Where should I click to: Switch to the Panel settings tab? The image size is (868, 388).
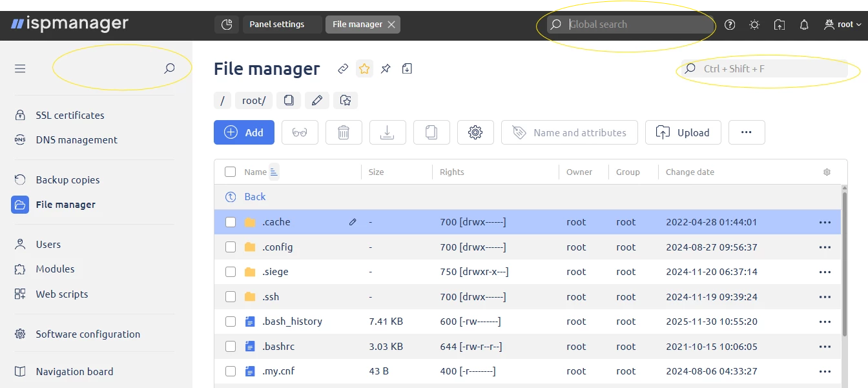point(276,24)
